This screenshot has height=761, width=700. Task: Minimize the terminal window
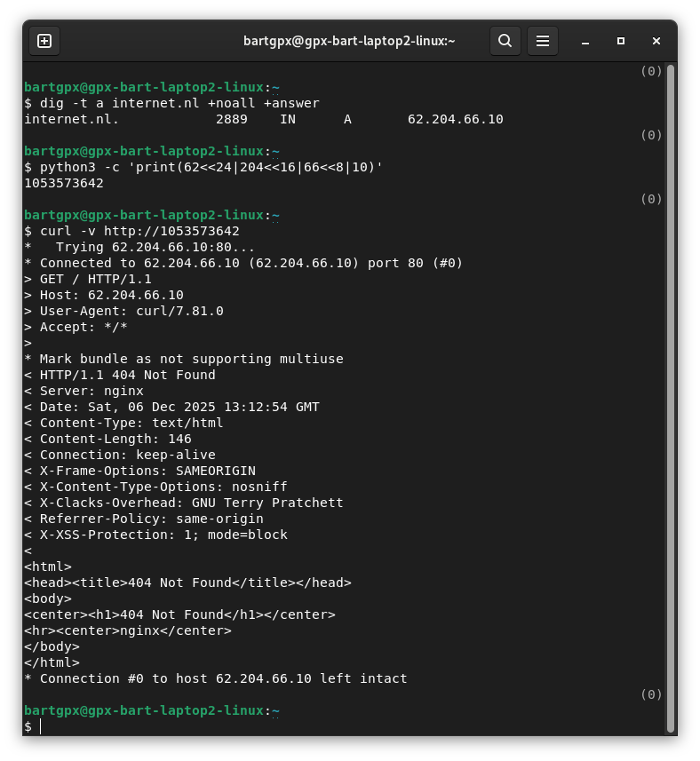(585, 41)
